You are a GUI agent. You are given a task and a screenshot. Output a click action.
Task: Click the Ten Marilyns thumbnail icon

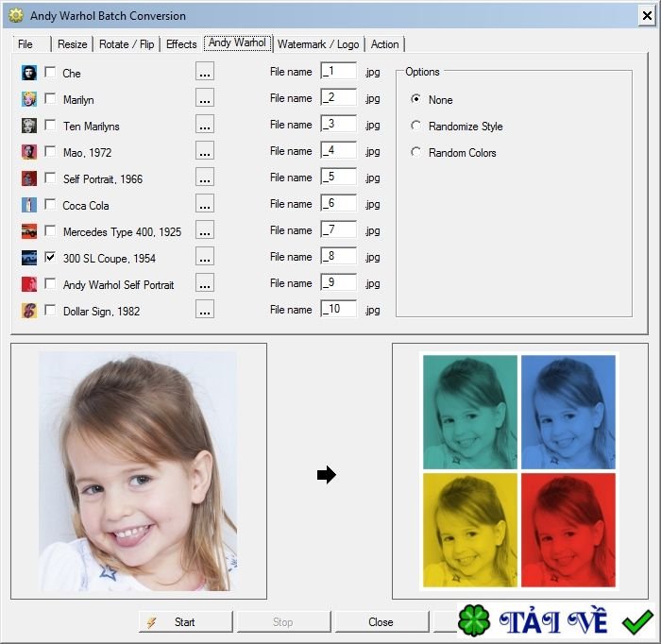pyautogui.click(x=29, y=126)
